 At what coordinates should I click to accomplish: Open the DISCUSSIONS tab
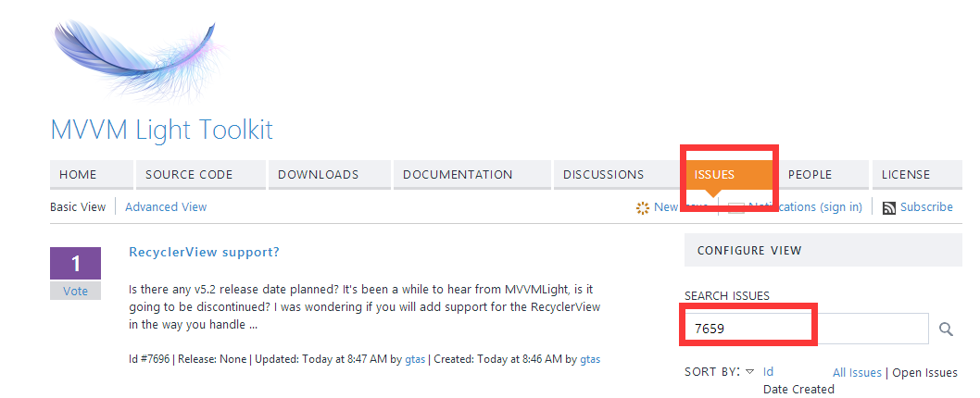(618, 174)
